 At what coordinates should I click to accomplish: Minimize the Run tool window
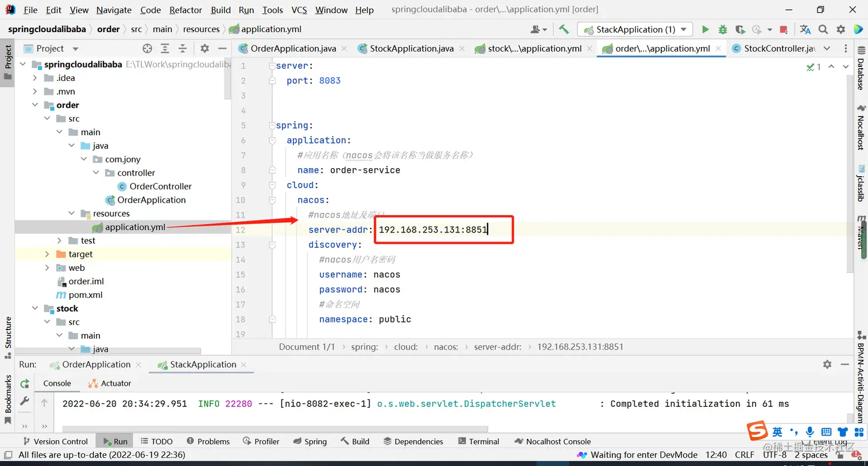click(845, 364)
